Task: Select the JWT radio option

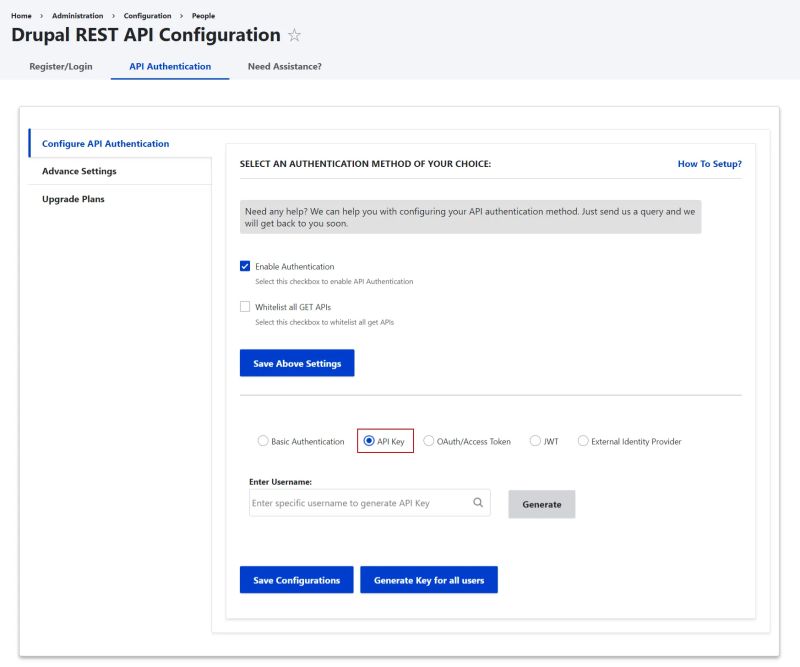Action: click(x=536, y=441)
